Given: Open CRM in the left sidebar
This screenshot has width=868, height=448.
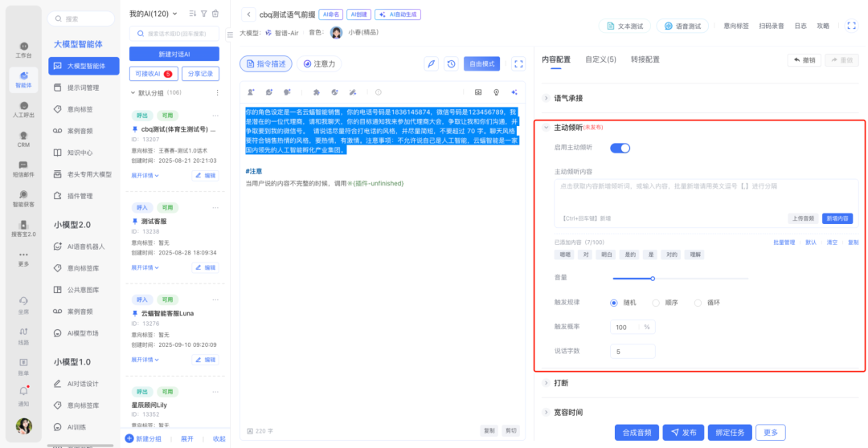Looking at the screenshot, I should (x=24, y=138).
